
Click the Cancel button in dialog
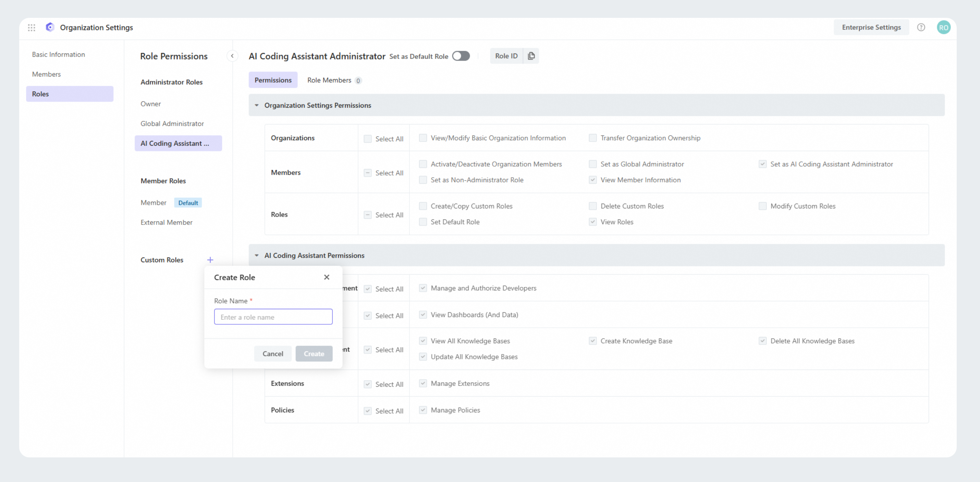[x=273, y=354]
